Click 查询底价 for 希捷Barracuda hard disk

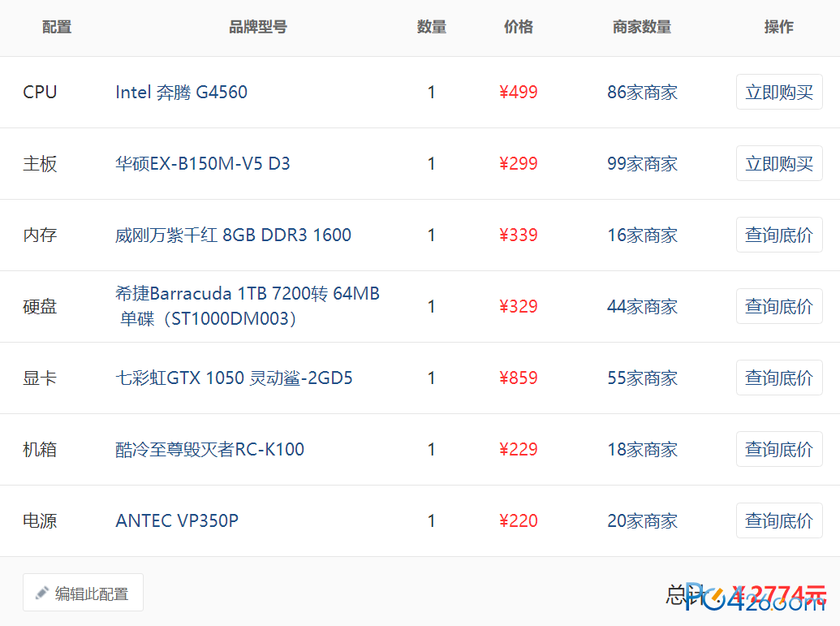[x=779, y=306]
